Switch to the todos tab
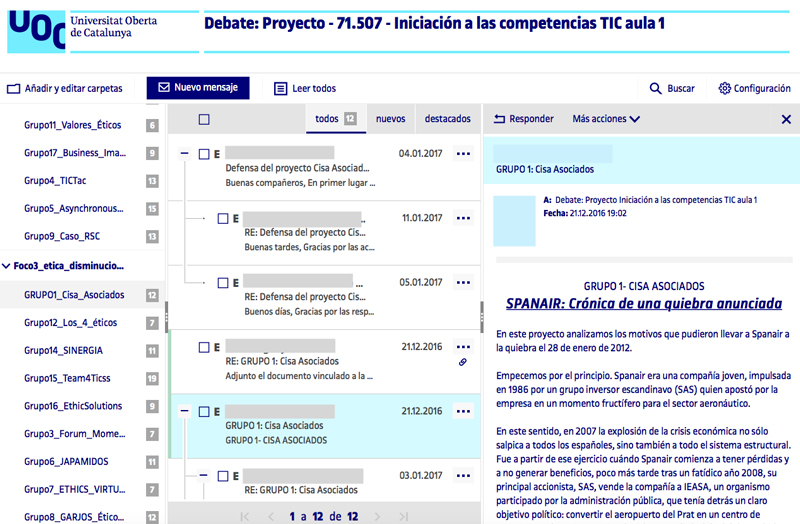Image resolution: width=800 pixels, height=524 pixels. point(336,119)
